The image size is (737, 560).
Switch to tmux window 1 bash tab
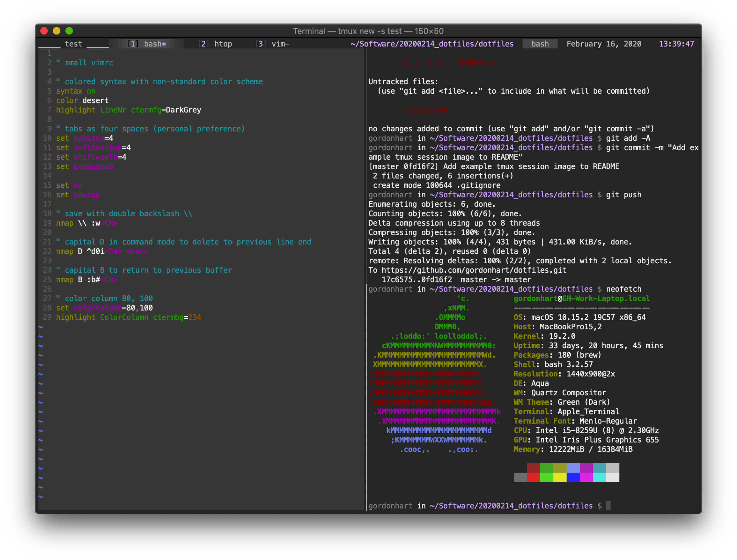coord(148,44)
